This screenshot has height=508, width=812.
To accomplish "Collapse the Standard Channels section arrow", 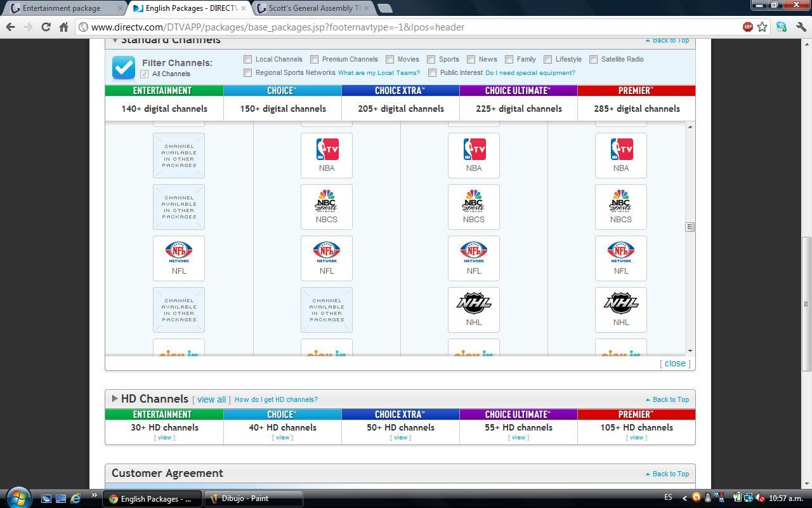I will (x=115, y=40).
